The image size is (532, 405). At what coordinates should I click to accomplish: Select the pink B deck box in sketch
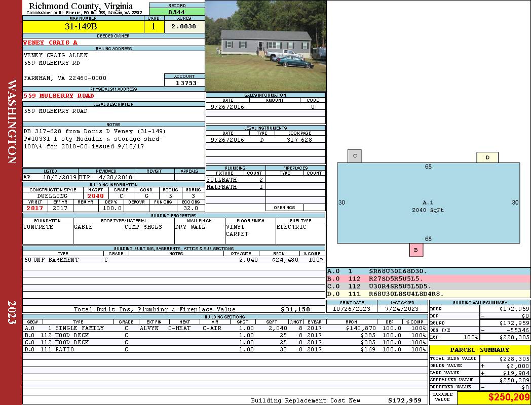415,250
